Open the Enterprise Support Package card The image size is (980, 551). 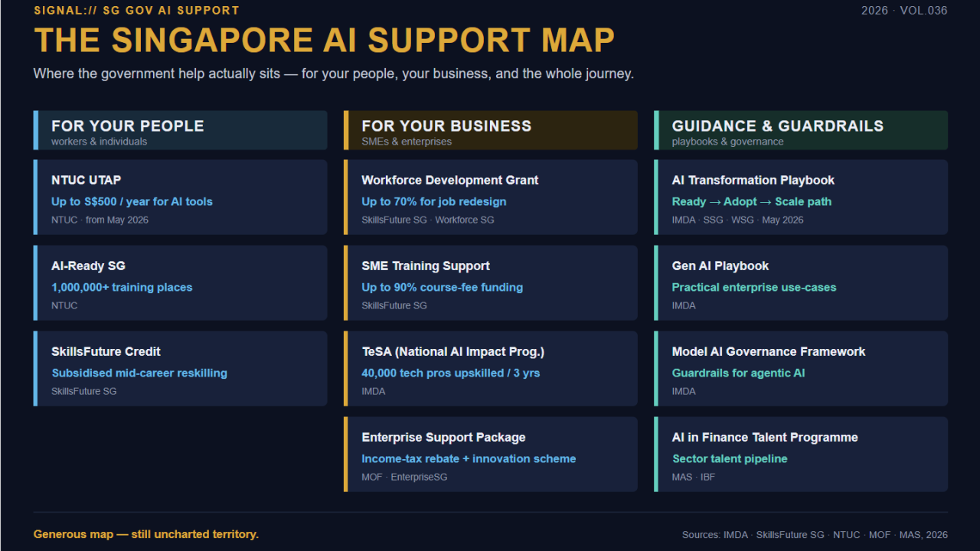pyautogui.click(x=491, y=454)
